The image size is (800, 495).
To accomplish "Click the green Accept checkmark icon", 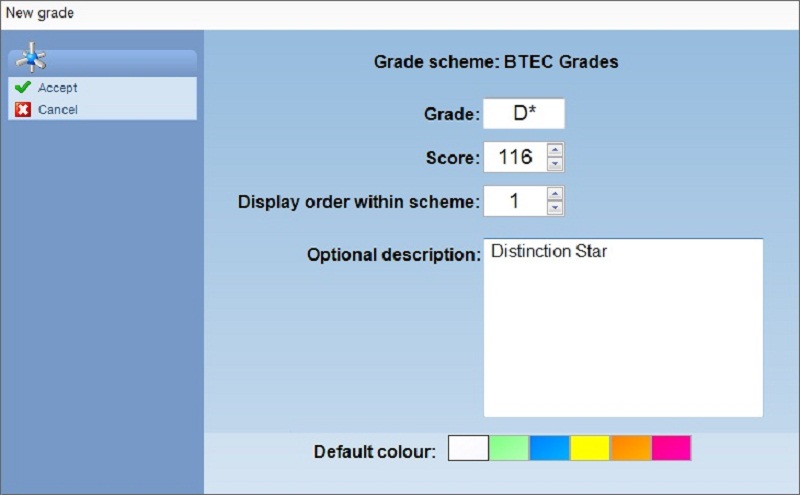I will (x=23, y=87).
